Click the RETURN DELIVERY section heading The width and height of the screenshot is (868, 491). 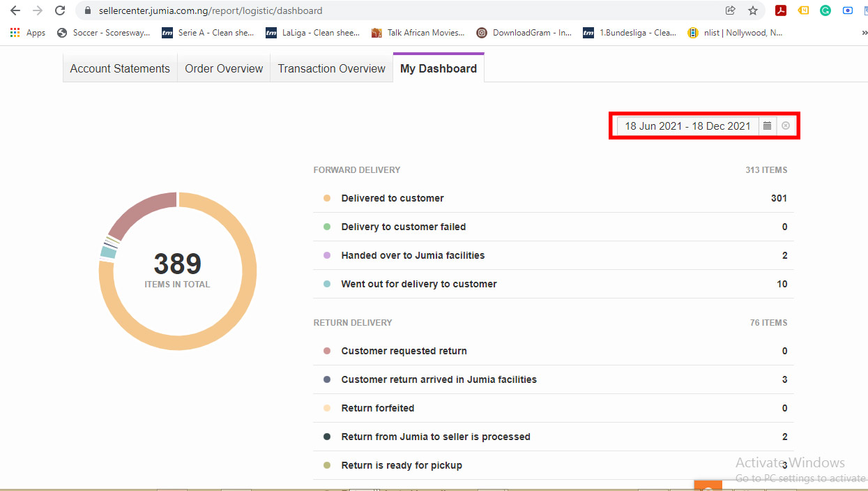[353, 323]
